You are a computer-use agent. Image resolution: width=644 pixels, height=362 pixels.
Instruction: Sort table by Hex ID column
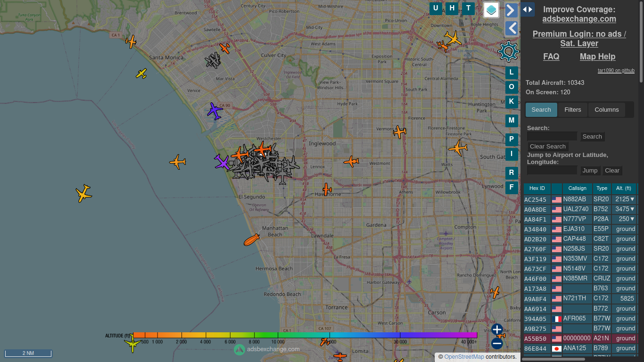(x=537, y=189)
